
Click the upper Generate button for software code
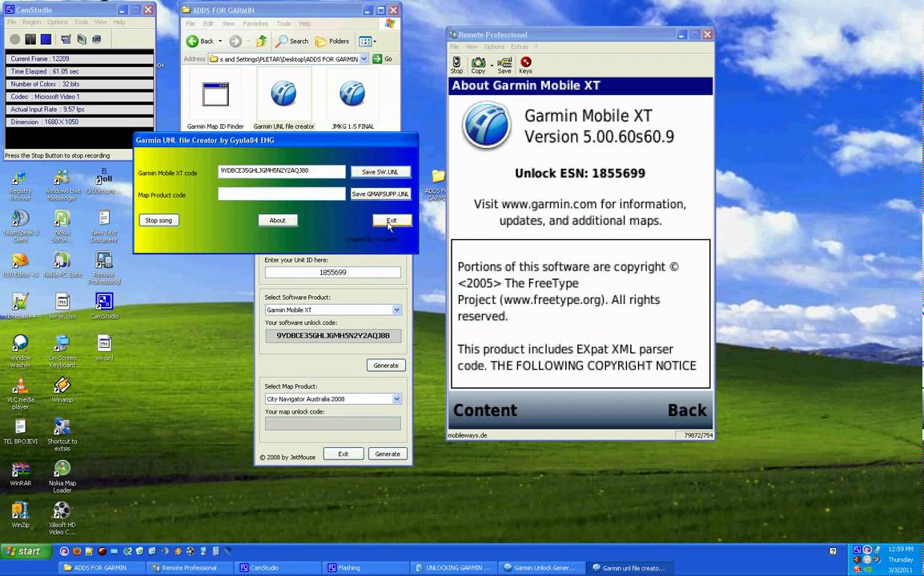tap(386, 365)
